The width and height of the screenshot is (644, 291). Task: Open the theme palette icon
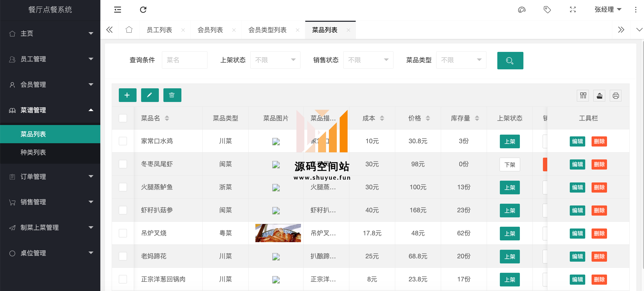[522, 10]
